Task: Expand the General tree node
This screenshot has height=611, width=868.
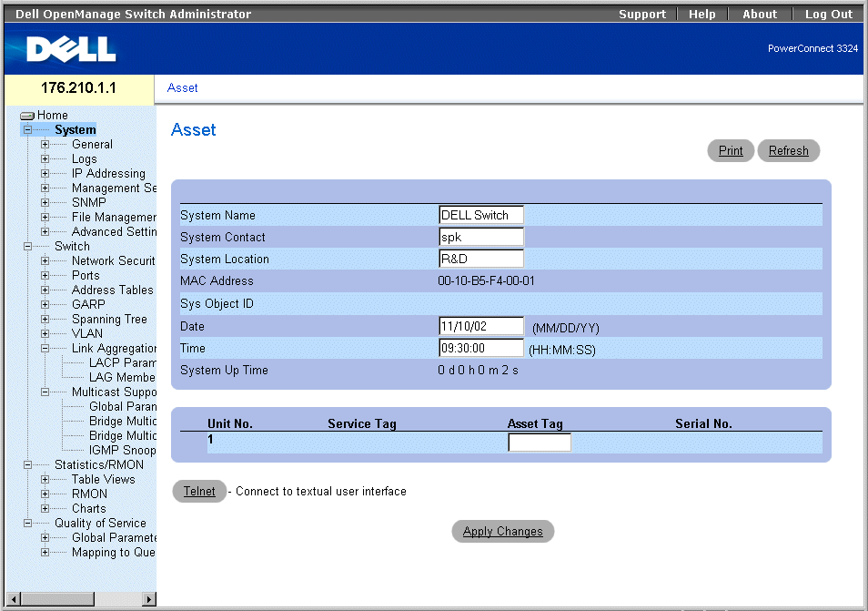Action: pyautogui.click(x=45, y=145)
